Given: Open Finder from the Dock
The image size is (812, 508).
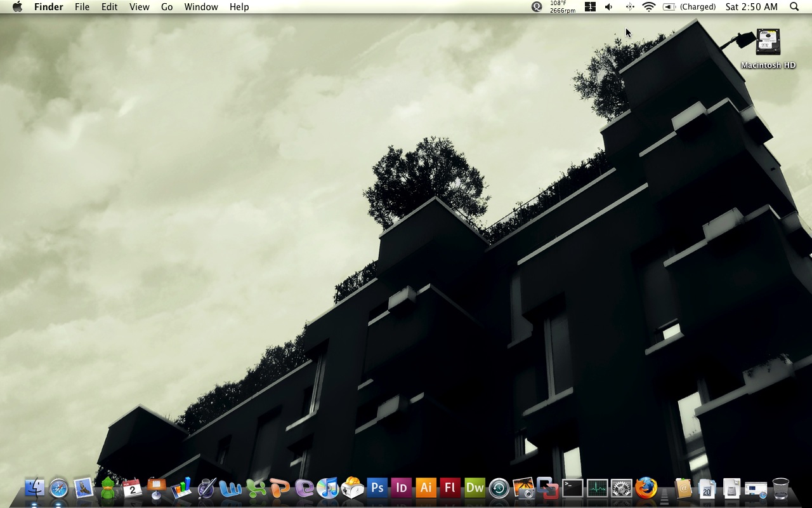Looking at the screenshot, I should (x=35, y=488).
